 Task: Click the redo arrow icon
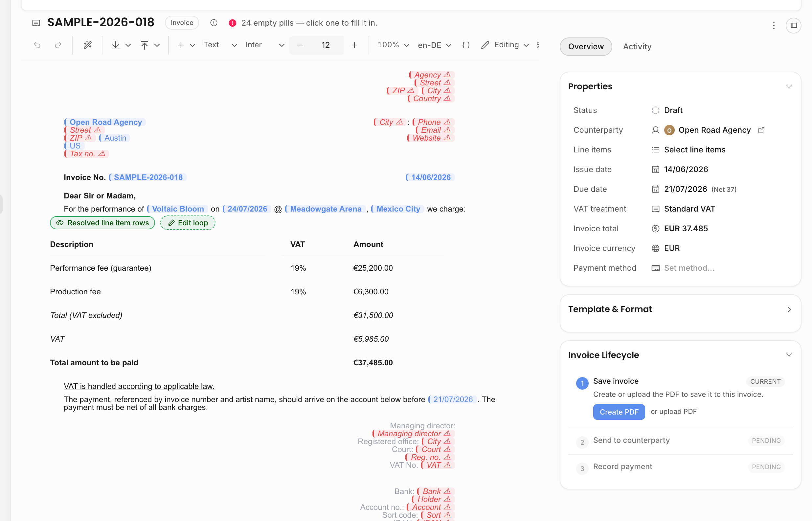coord(58,45)
